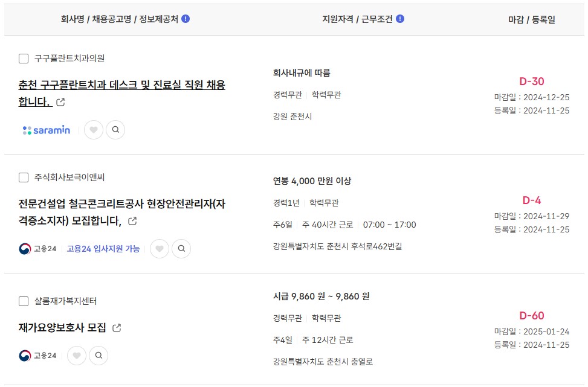Open the 전문건설업 철근콘크리트공사 job posting
Viewport: 588px width, 387px height.
coord(122,212)
